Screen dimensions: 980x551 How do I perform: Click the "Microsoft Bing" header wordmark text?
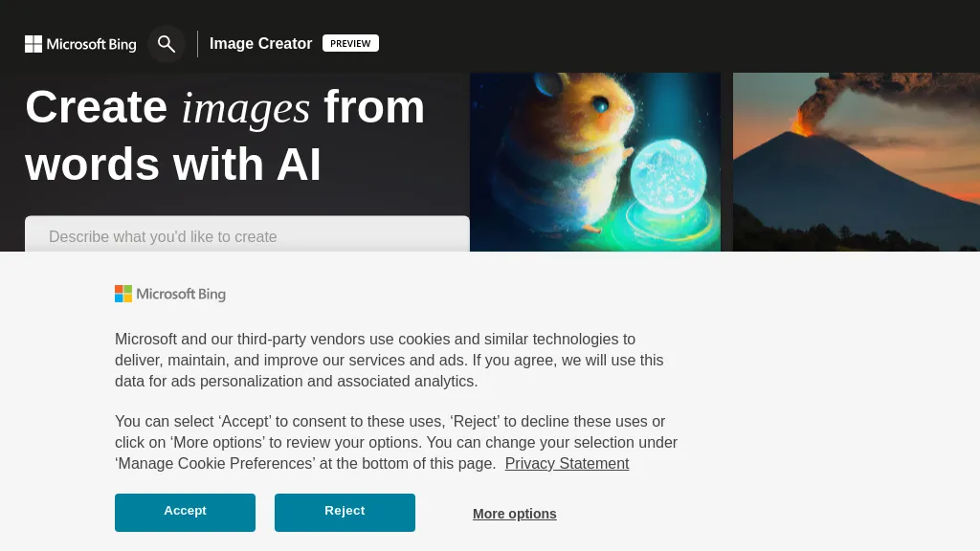91,44
